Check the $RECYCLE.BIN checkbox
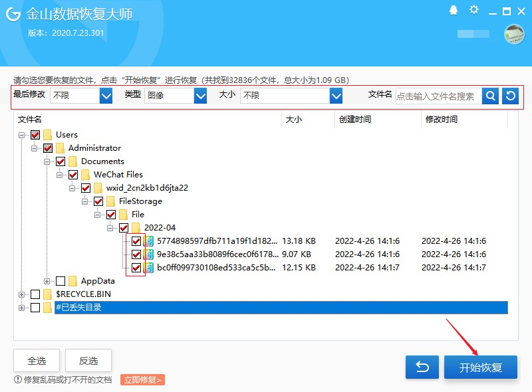532x392 pixels. click(x=34, y=294)
